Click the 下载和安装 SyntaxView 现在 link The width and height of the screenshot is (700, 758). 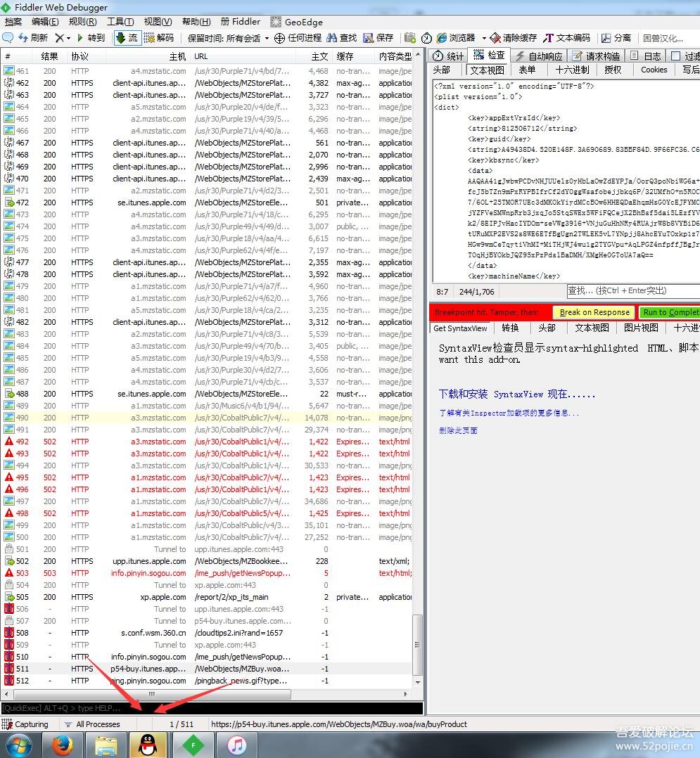tap(516, 394)
